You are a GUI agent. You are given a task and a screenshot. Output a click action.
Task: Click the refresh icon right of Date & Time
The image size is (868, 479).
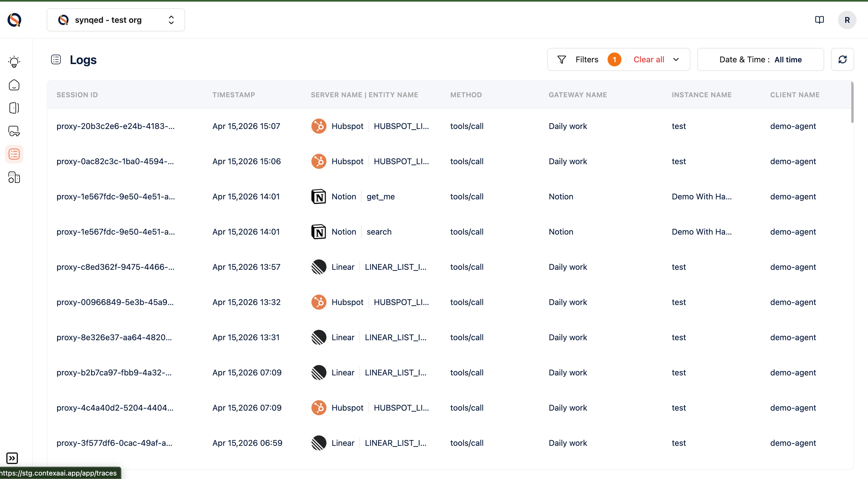[843, 59]
